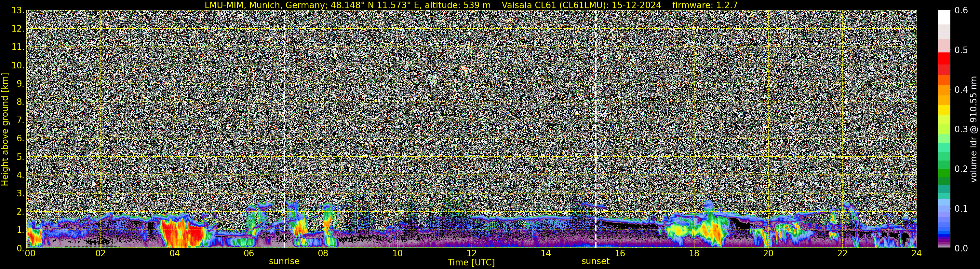This screenshot has height=269, width=980.
Task: Click the "14" tick label on the time axis
Action: tap(545, 253)
